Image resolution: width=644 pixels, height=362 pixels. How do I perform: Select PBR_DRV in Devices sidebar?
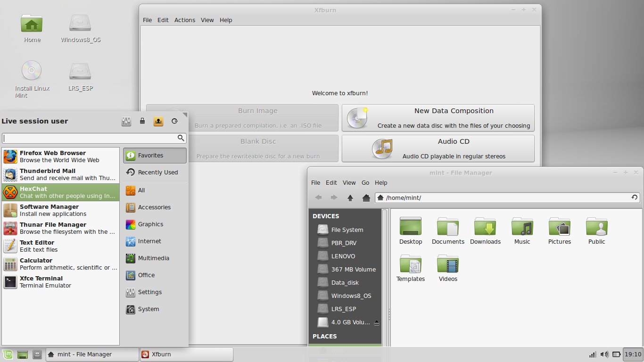[x=345, y=243]
